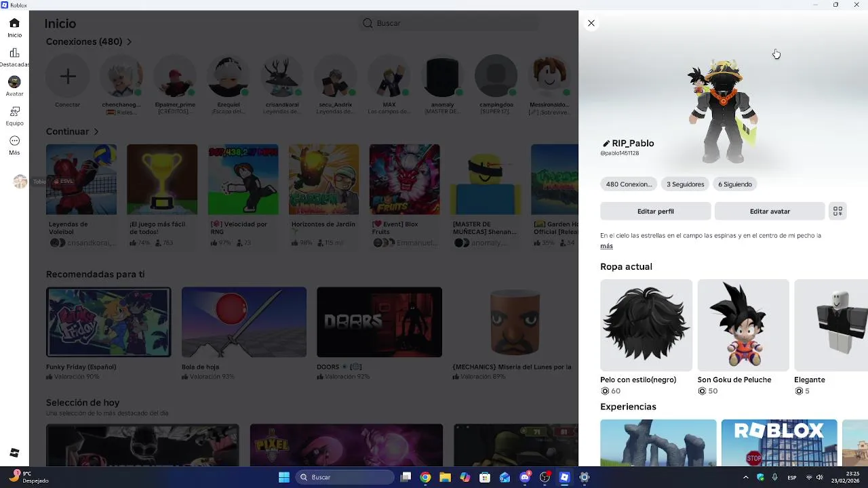This screenshot has width=868, height=488.
Task: Open connection crisandkorai avatar
Action: click(x=282, y=76)
